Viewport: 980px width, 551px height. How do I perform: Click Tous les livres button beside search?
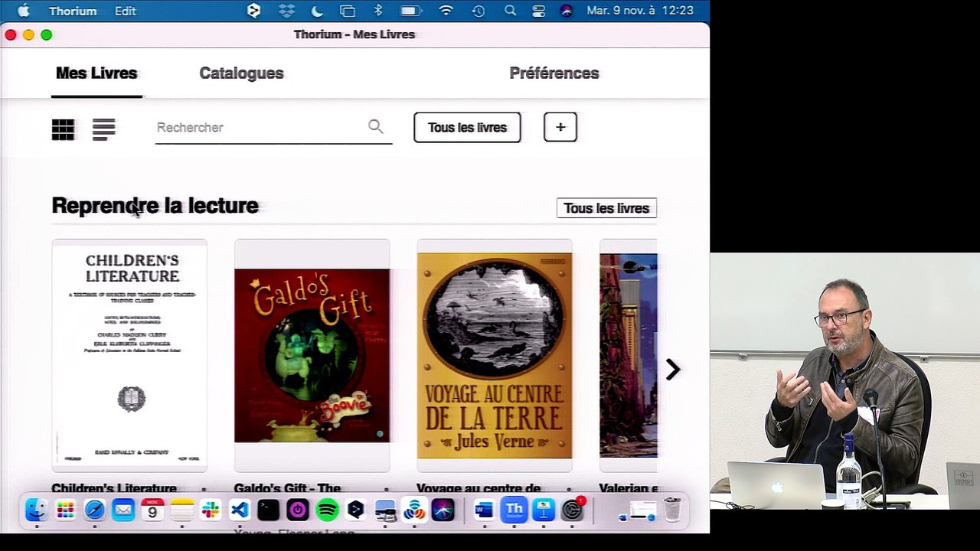[467, 127]
